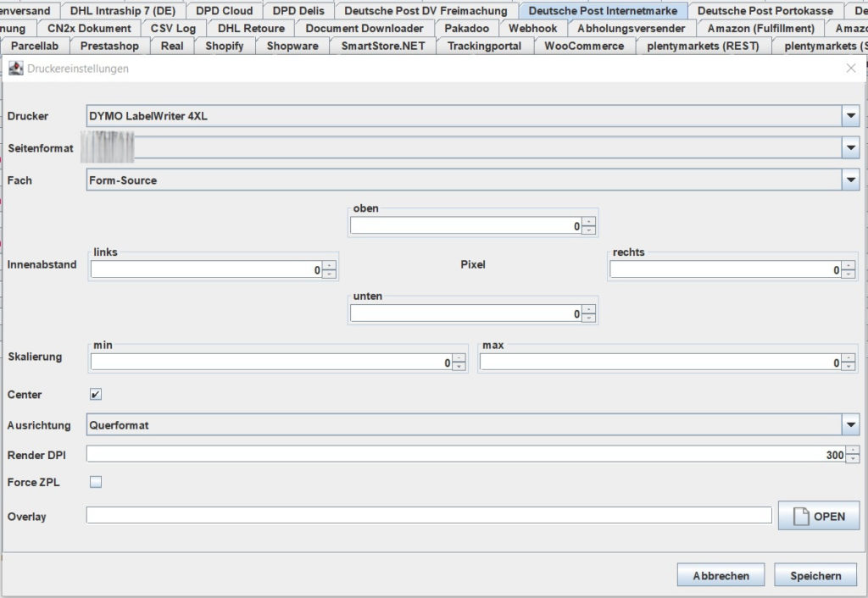Click the Skalierung max input field
Image resolution: width=868 pixels, height=598 pixels.
tap(660, 363)
